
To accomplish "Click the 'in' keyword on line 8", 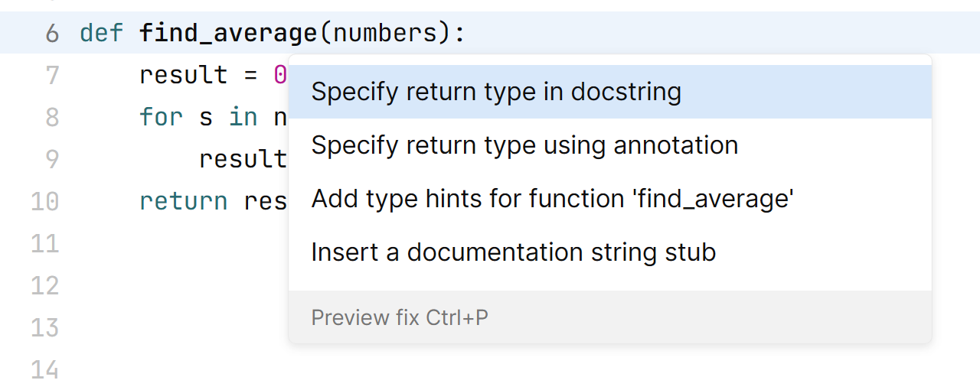I will click(x=243, y=117).
